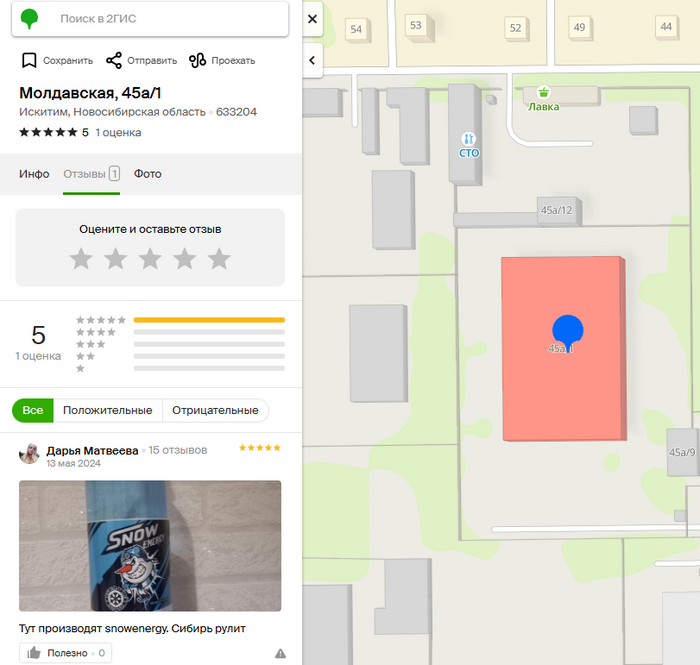Rate one star in review box
The width and height of the screenshot is (700, 665).
[81, 259]
